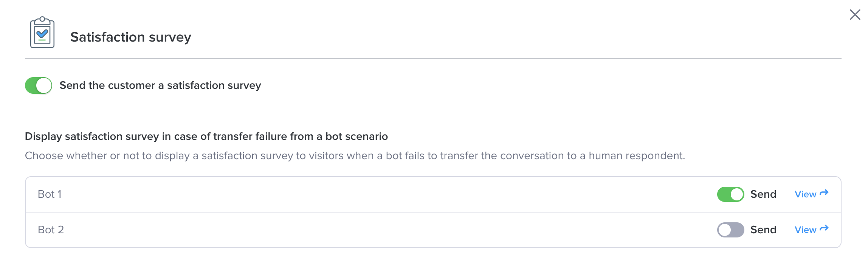Image resolution: width=868 pixels, height=273 pixels.
Task: Click the 'Send the customer a satisfaction survey' label
Action: 160,85
